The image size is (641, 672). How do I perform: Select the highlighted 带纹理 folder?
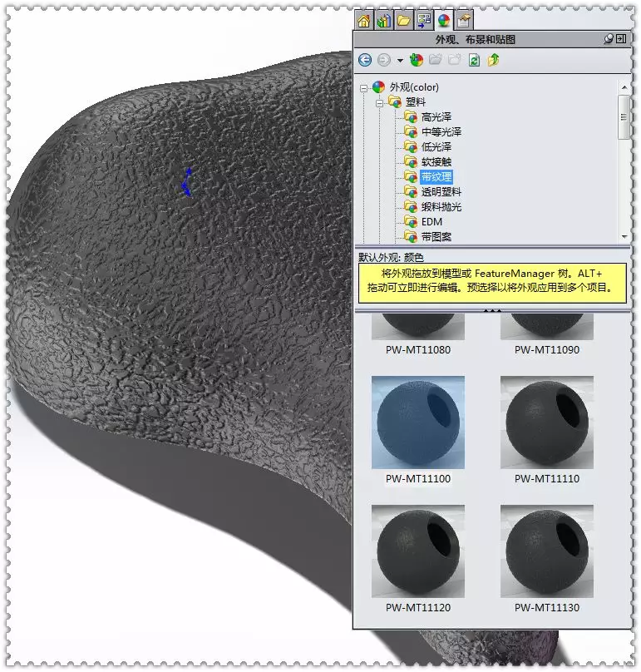coord(436,177)
